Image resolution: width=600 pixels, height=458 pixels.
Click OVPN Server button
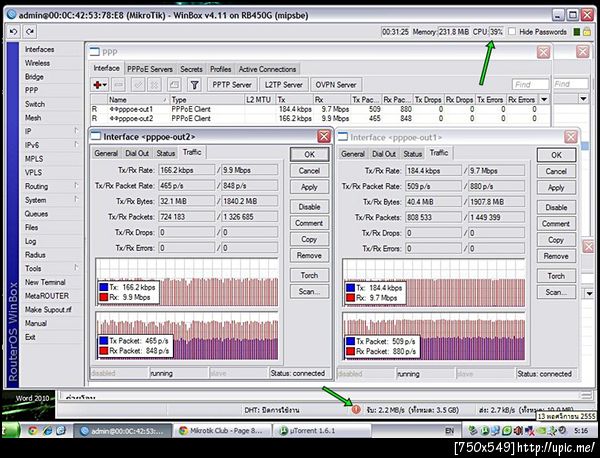click(x=336, y=85)
